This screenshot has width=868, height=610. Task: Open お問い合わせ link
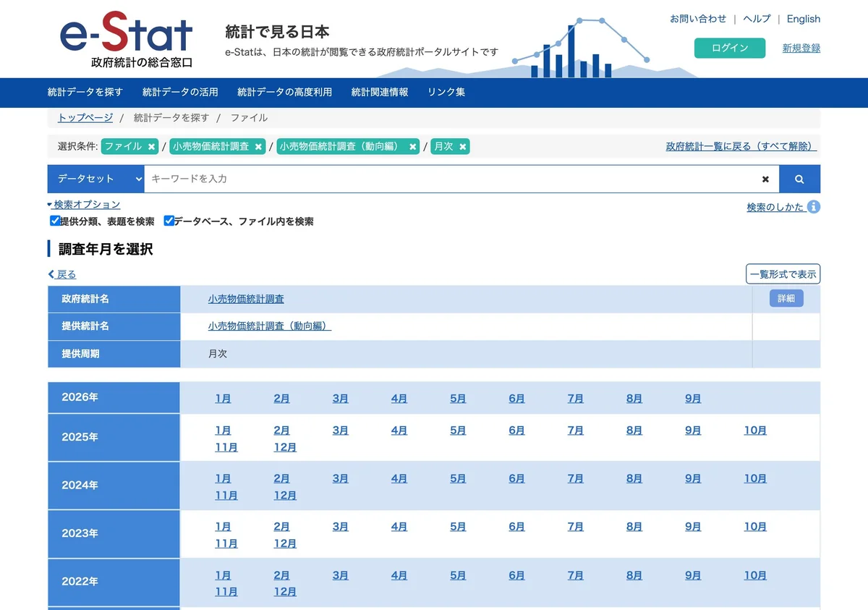coord(698,19)
